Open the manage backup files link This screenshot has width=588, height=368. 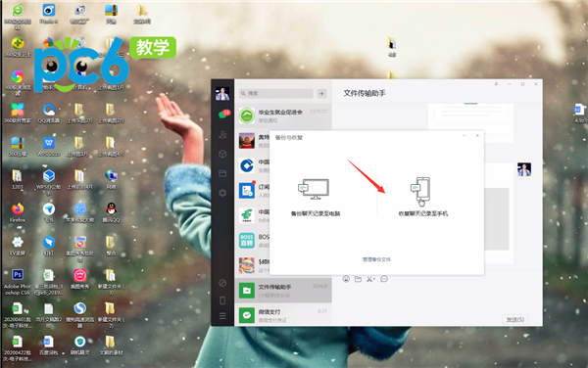point(376,259)
